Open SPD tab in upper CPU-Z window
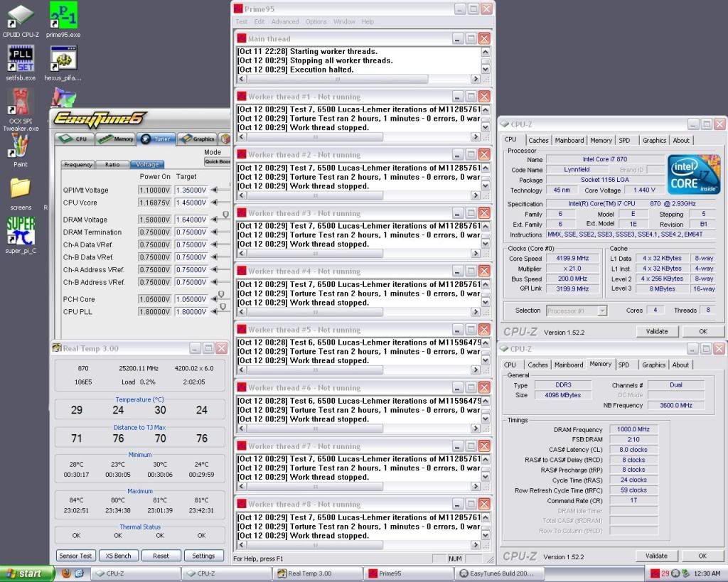The height and width of the screenshot is (582, 728). point(624,140)
